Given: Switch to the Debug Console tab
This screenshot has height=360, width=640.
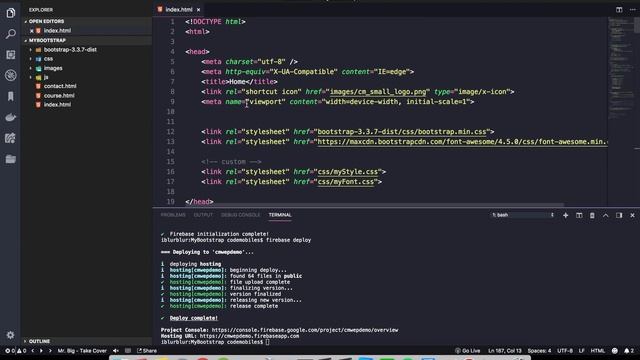Looking at the screenshot, I should tap(240, 215).
